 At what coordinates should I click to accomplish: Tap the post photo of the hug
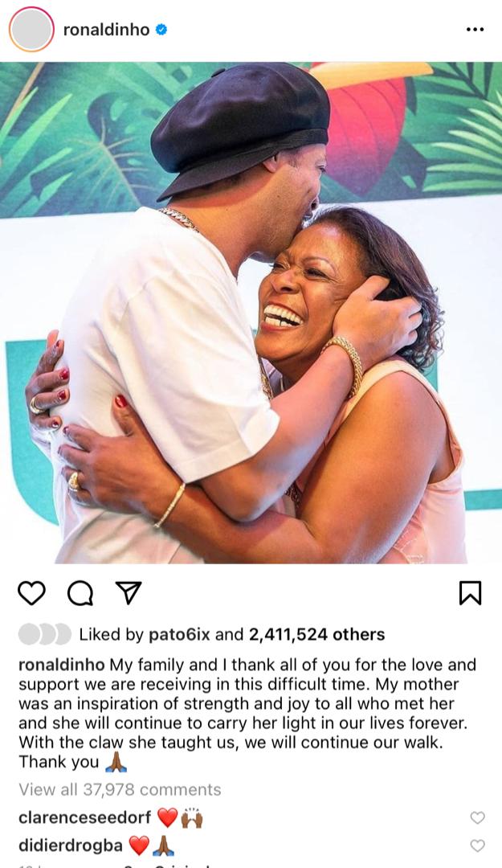tap(251, 313)
